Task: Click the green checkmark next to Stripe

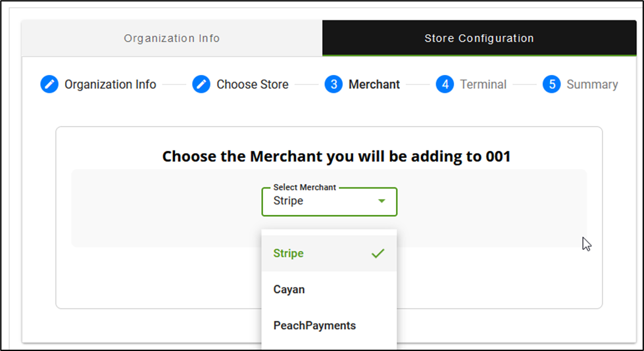Action: pyautogui.click(x=378, y=253)
